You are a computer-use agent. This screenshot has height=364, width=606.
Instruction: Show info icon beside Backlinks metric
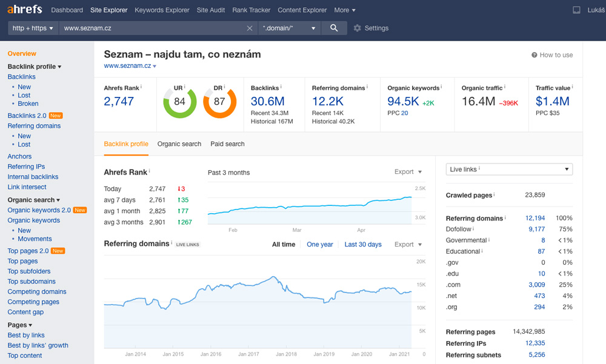pos(281,87)
